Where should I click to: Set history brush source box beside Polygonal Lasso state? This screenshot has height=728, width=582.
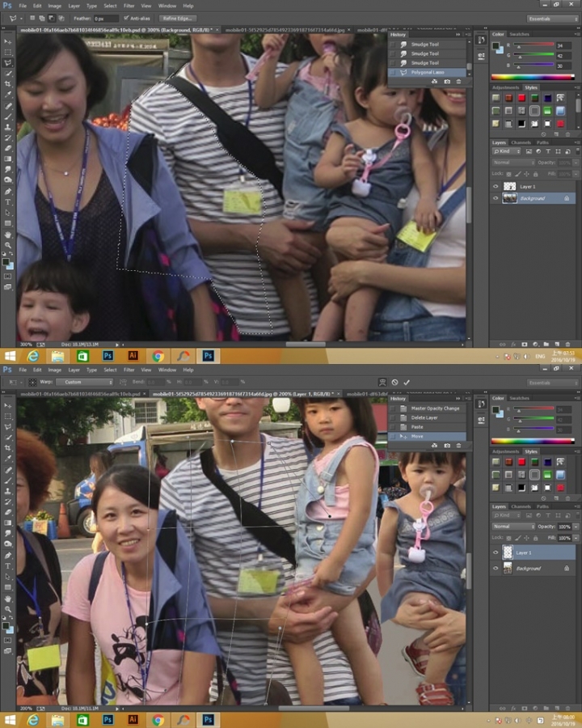pos(393,73)
